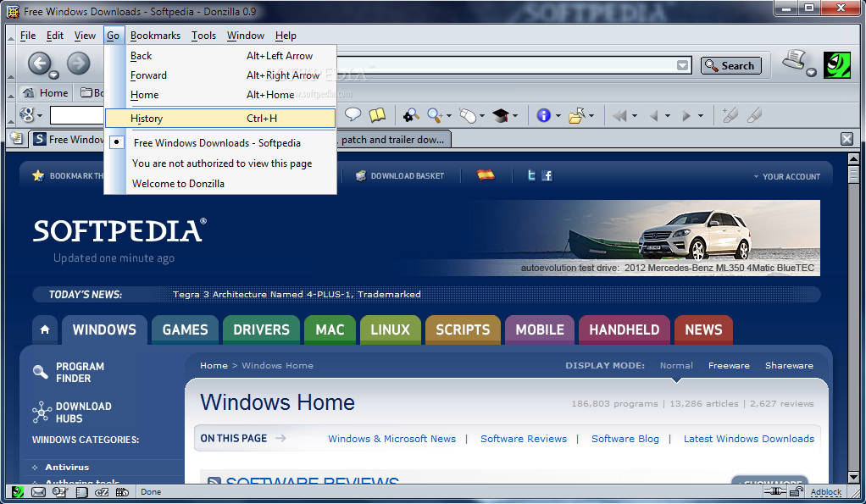Expand the Your Account dropdown
Screen dimensions: 866x504
[x=786, y=177]
